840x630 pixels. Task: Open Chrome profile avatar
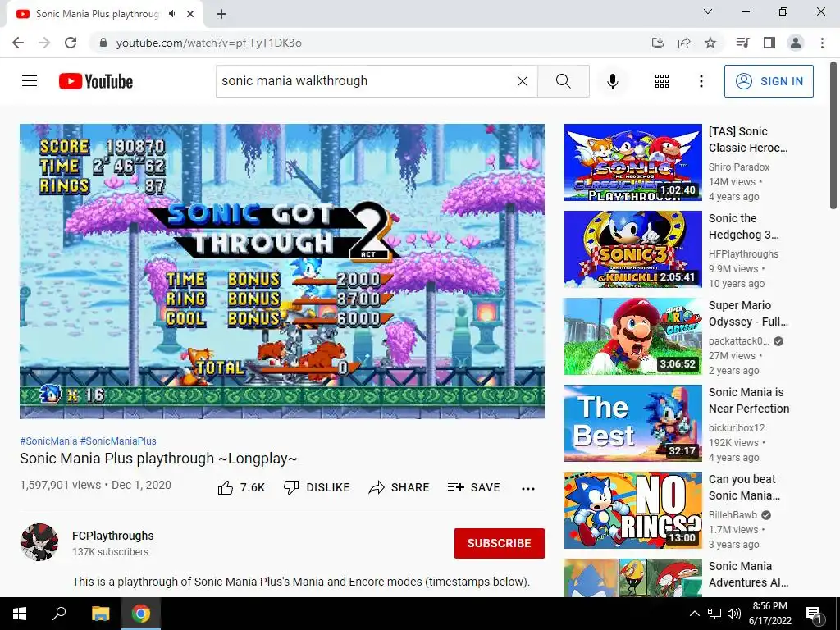pos(796,43)
